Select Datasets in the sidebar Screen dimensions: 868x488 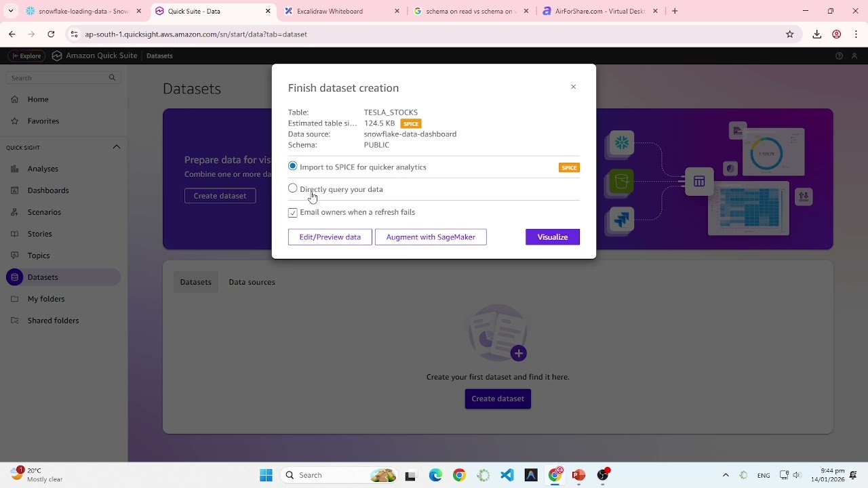pyautogui.click(x=64, y=277)
